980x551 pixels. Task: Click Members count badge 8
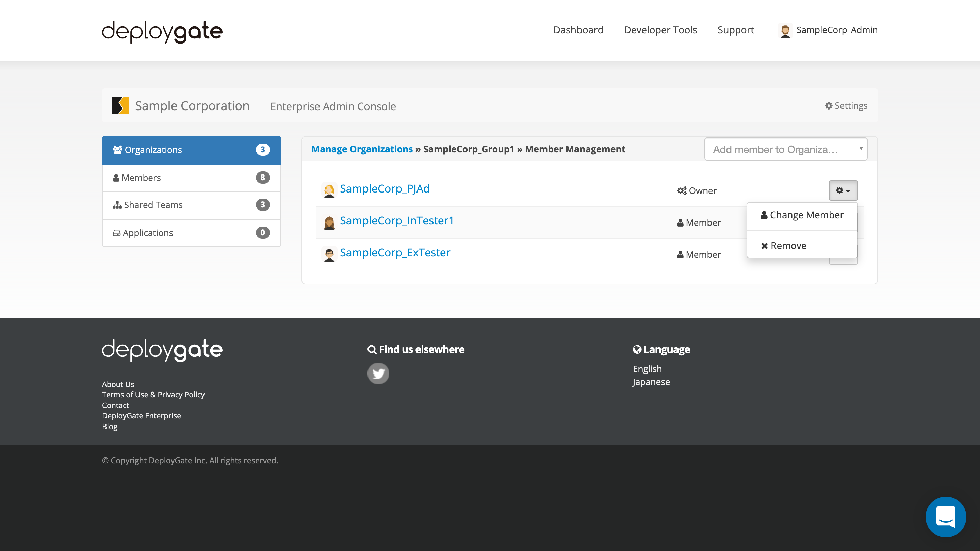[x=262, y=177]
